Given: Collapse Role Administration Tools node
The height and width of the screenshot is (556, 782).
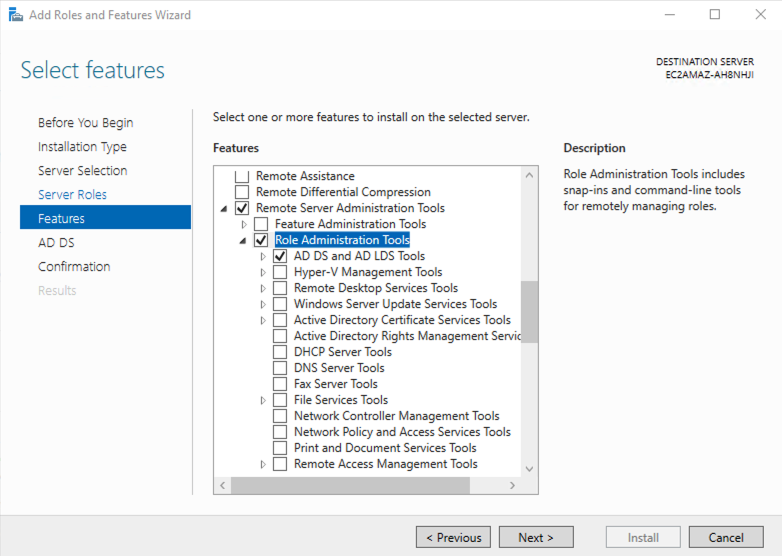Looking at the screenshot, I should point(243,240).
